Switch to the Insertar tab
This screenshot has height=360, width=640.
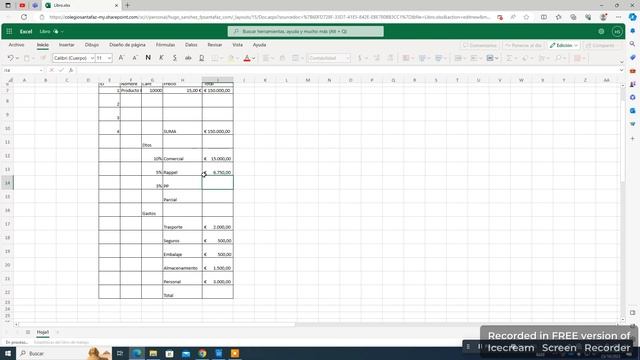(67, 45)
